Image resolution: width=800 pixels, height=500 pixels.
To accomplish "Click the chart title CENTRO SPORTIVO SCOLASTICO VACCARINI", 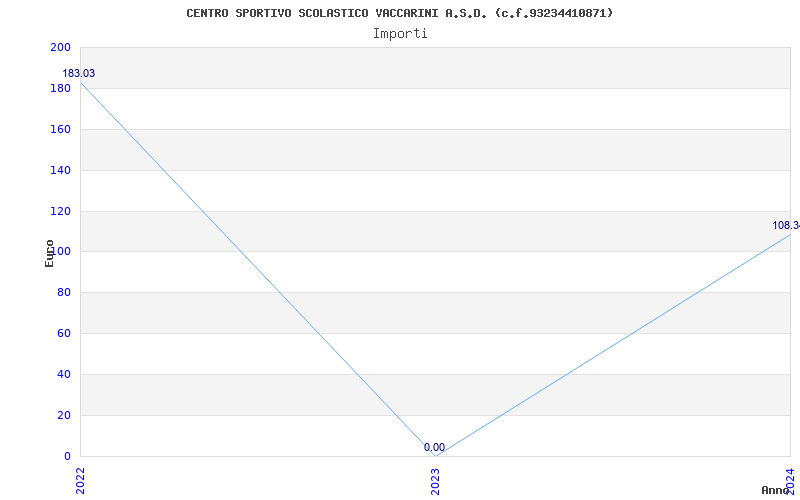I will click(399, 13).
